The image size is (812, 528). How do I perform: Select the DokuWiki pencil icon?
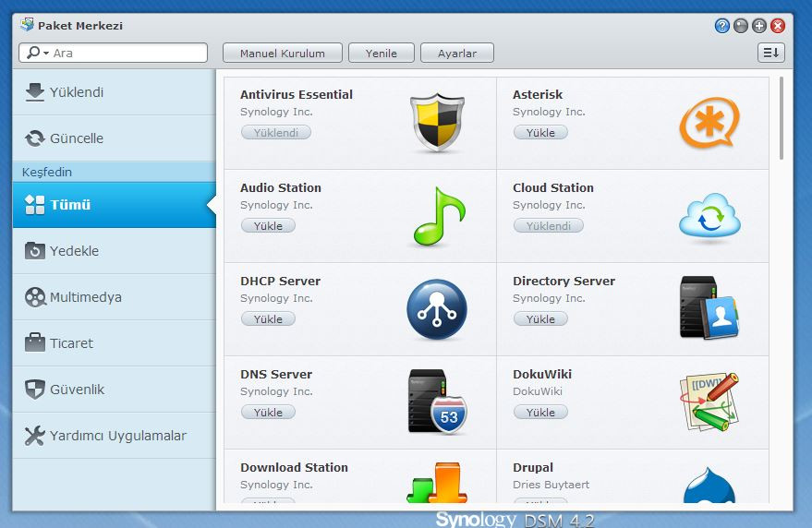tap(709, 402)
